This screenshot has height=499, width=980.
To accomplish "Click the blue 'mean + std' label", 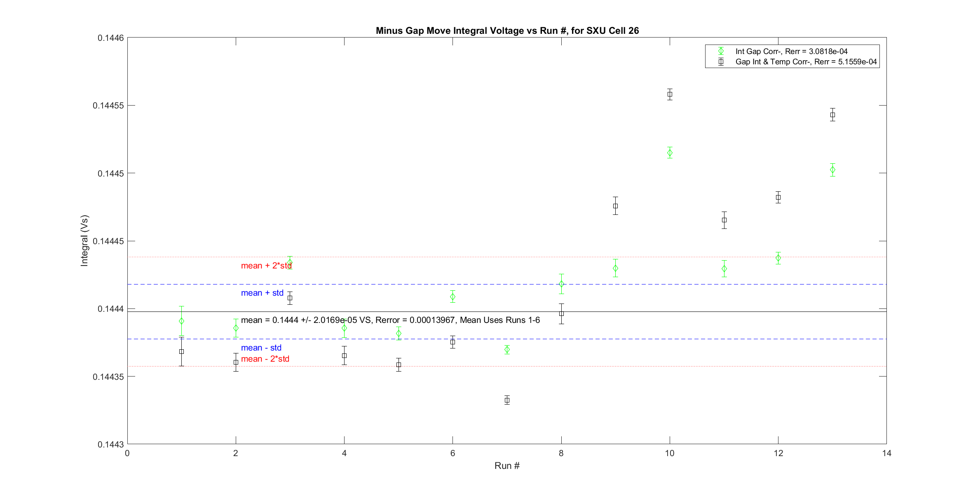I will pos(262,293).
